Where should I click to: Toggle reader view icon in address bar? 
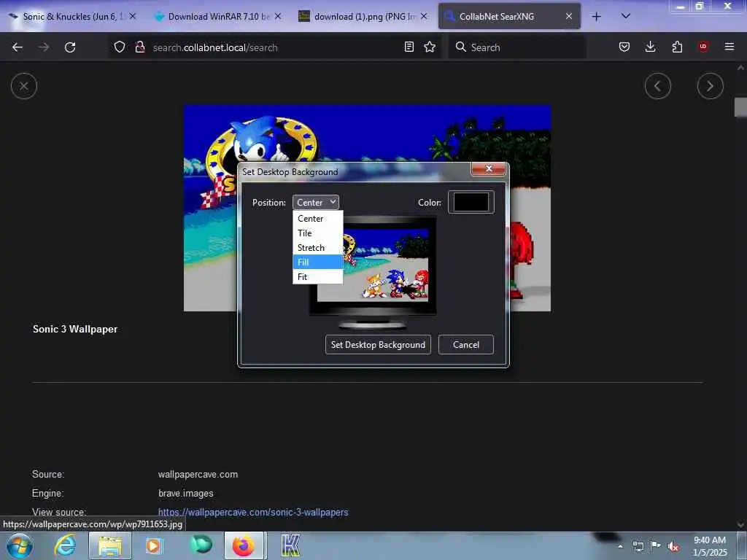409,47
